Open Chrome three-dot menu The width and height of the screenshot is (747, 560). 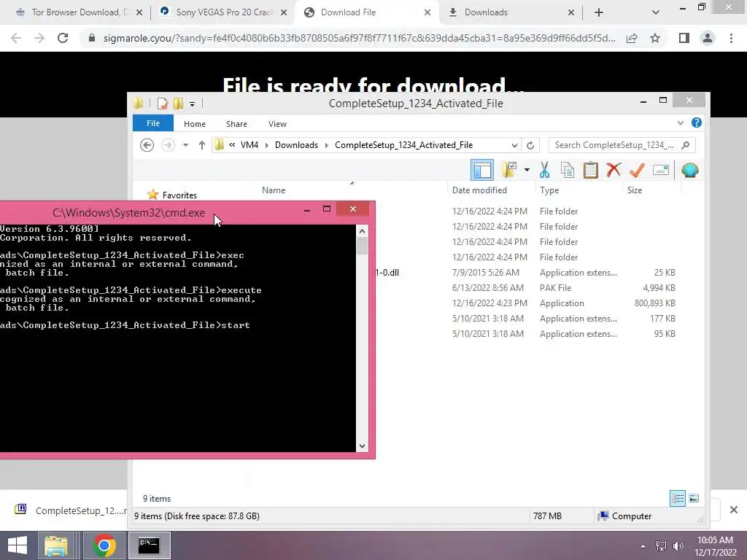(x=731, y=38)
